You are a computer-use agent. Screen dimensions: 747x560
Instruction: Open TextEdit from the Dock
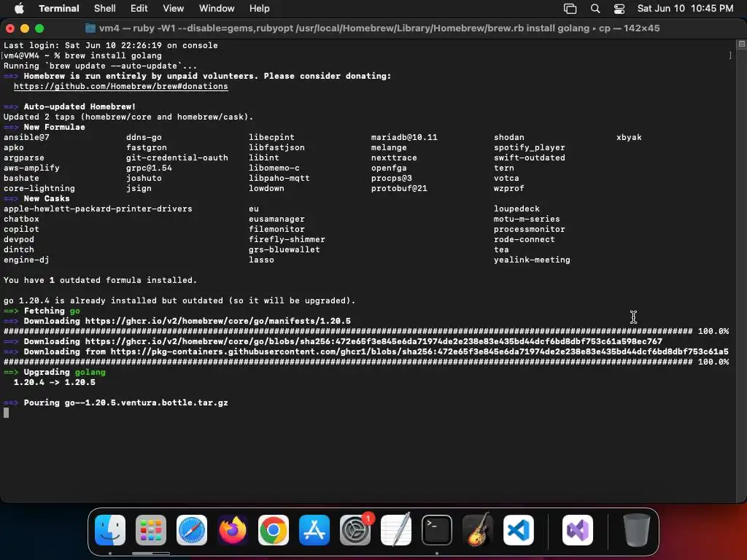tap(396, 529)
